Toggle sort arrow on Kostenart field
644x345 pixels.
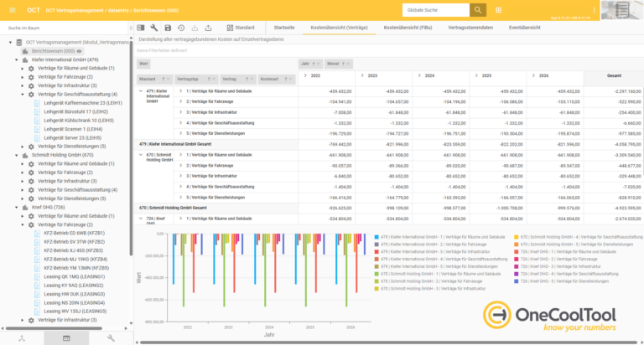[x=285, y=80]
